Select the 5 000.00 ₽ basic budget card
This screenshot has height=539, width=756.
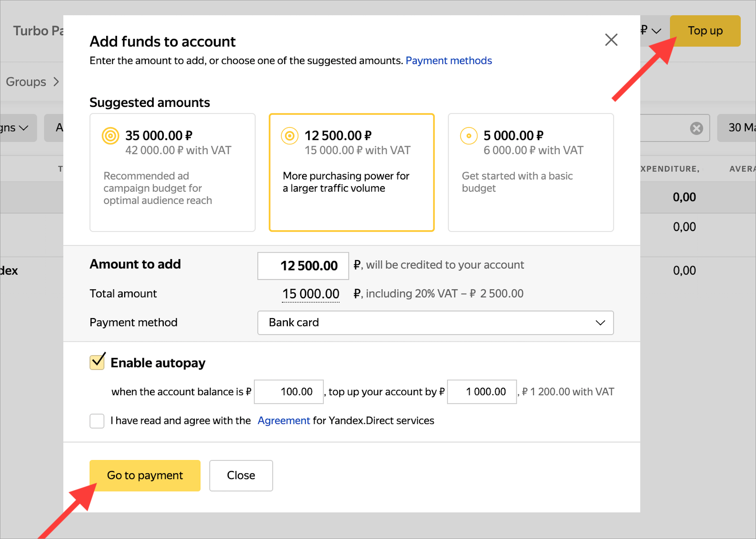[531, 172]
